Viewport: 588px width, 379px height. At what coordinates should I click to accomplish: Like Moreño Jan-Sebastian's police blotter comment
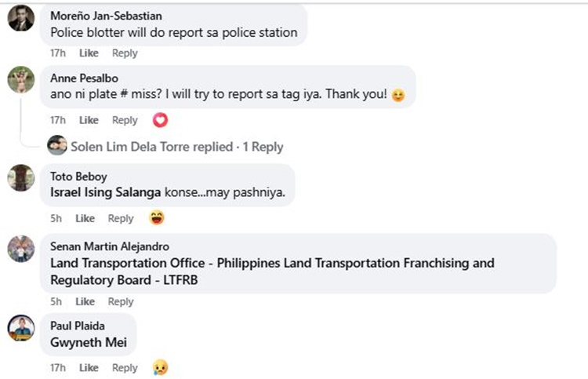(x=89, y=53)
